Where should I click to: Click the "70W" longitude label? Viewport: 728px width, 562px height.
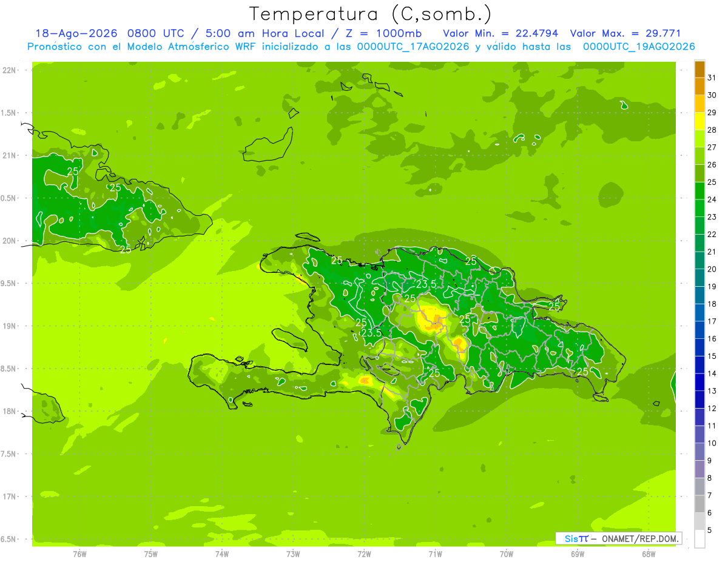507,554
